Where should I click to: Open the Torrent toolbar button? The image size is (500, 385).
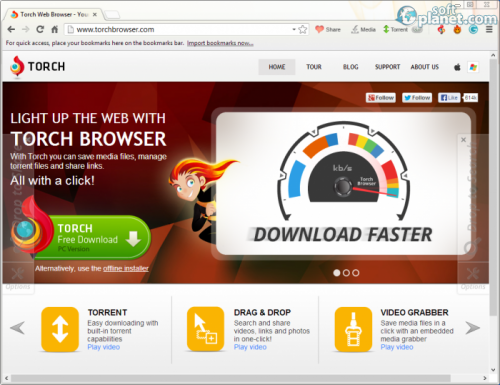395,29
